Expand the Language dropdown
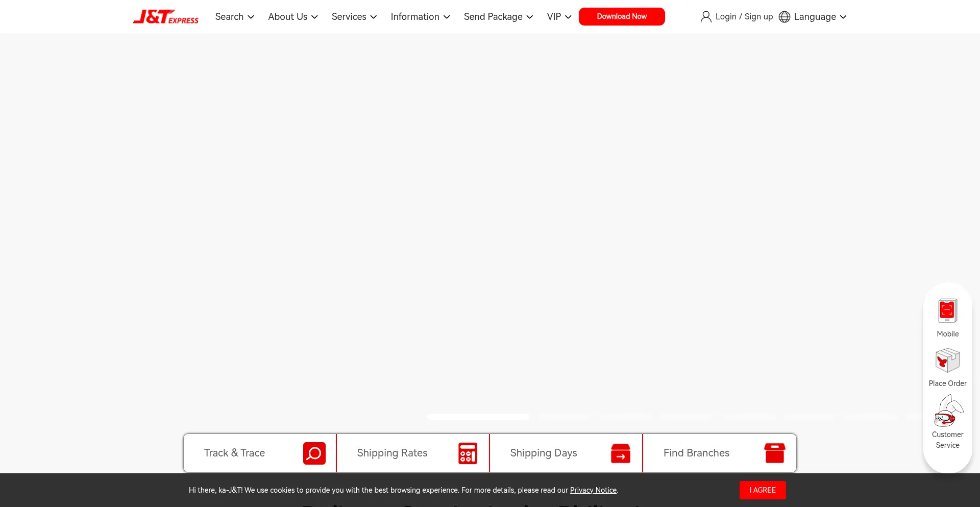The width and height of the screenshot is (980, 507). pos(814,17)
